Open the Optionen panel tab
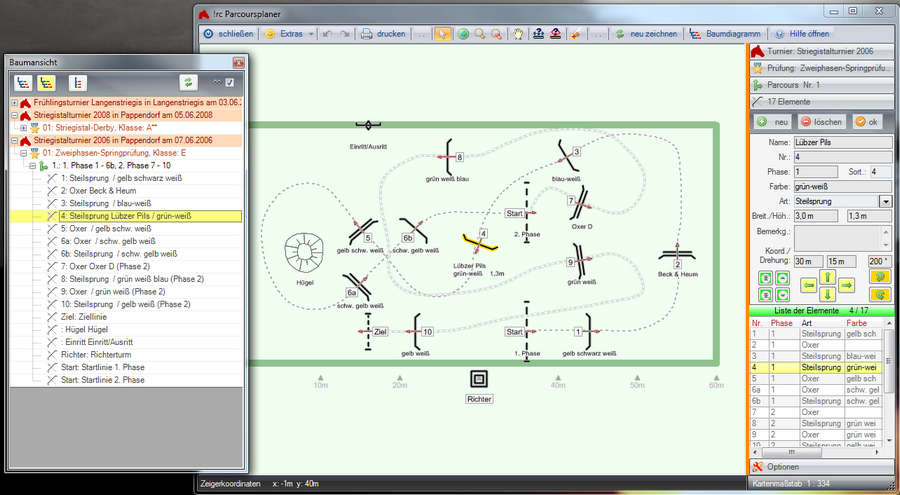The height and width of the screenshot is (495, 900). point(782,466)
